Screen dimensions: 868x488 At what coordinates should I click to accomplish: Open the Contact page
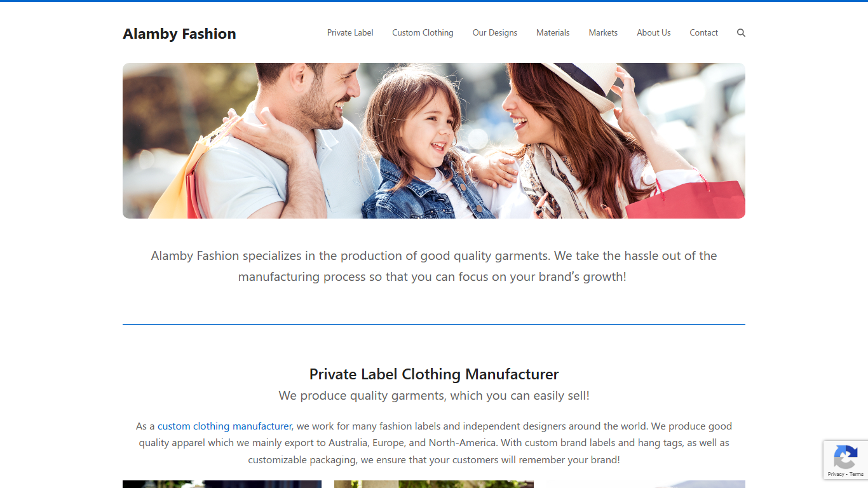pyautogui.click(x=704, y=33)
